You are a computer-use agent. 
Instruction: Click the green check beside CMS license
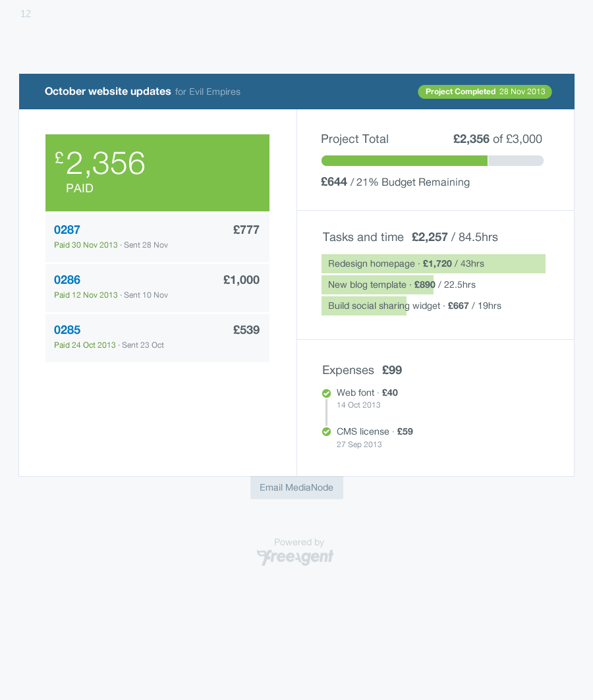click(x=326, y=432)
